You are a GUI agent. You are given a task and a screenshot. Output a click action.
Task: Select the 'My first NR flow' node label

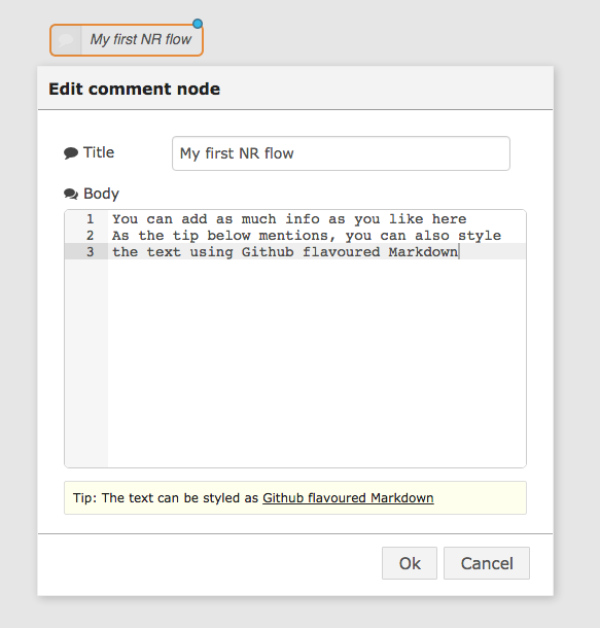click(140, 40)
